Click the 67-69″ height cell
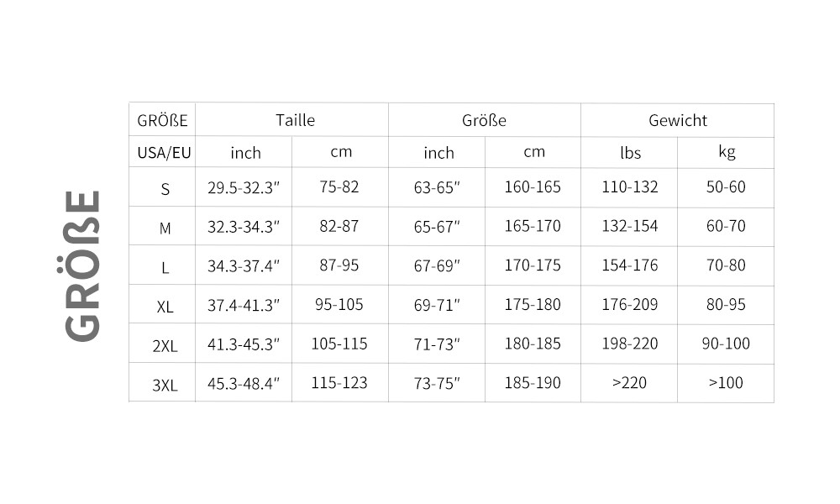The width and height of the screenshot is (840, 504). click(437, 265)
